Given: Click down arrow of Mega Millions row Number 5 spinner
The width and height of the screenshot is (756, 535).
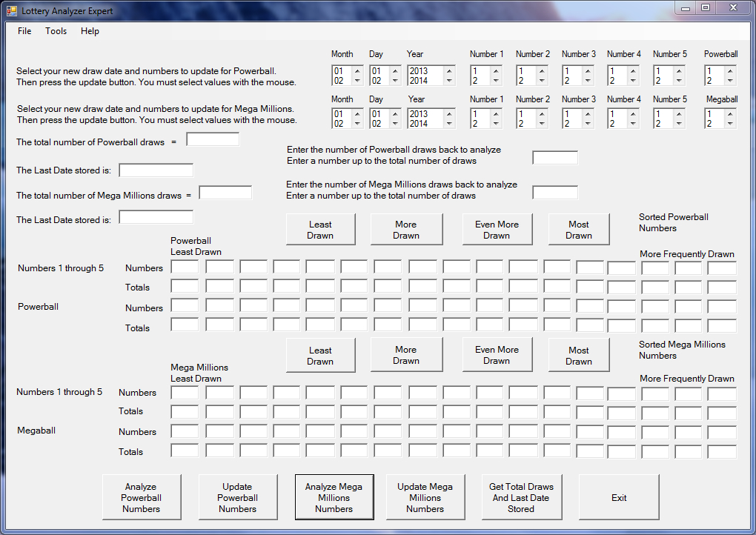Looking at the screenshot, I should click(x=679, y=124).
